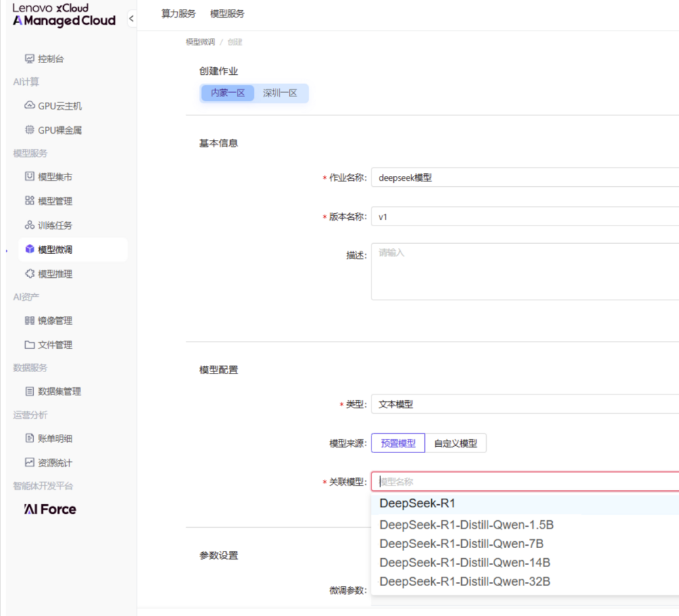The image size is (679, 616).
Task: Choose DeepSeek-R1 from the dropdown list
Action: [x=525, y=503]
